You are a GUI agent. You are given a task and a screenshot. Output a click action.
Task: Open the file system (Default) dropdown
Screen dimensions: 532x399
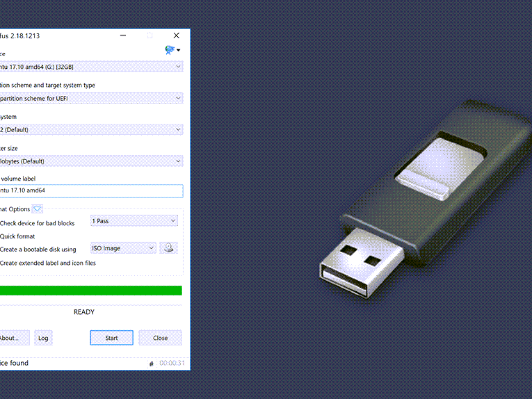[91, 130]
